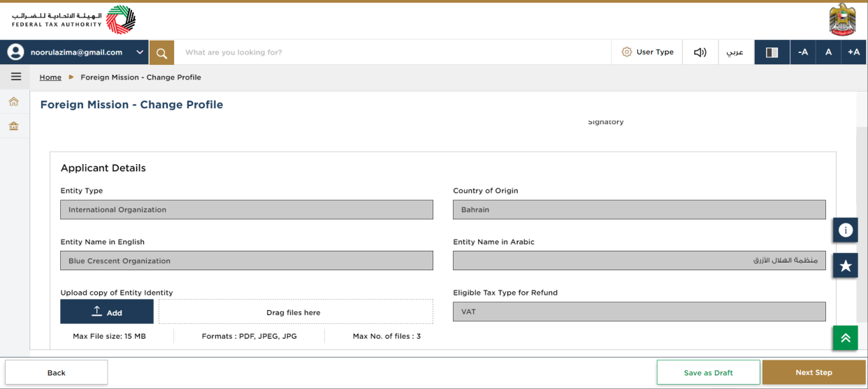
Task: Expand the account email dropdown
Action: point(140,52)
